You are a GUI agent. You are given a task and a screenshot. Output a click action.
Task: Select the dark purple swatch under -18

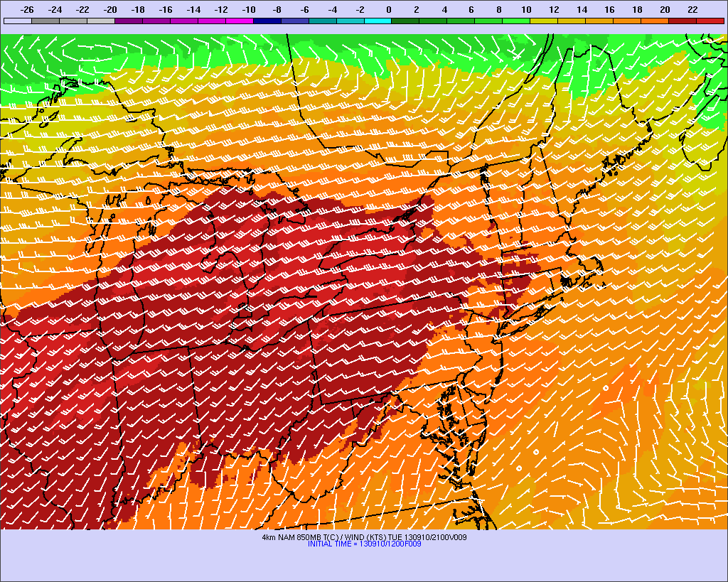coord(129,21)
